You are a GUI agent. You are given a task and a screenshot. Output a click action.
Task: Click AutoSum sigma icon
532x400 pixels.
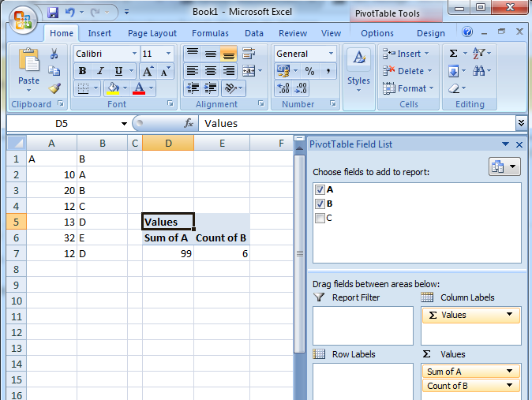(x=453, y=54)
